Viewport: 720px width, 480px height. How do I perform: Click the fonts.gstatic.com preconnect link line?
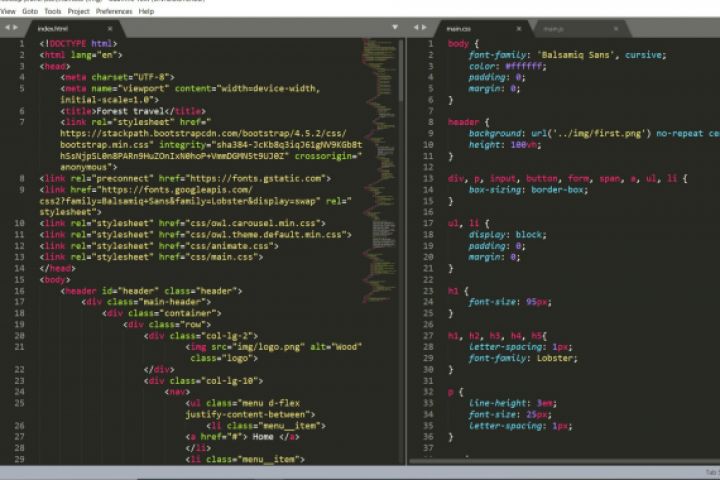click(185, 179)
